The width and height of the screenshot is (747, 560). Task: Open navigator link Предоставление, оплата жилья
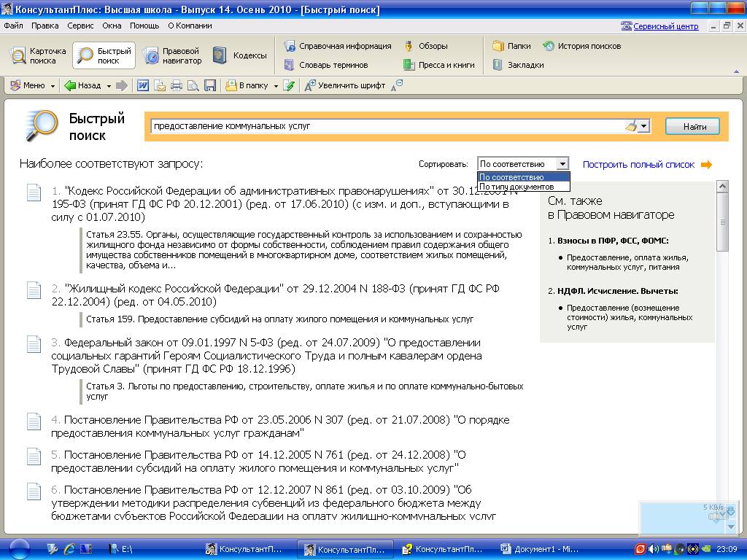(627, 262)
